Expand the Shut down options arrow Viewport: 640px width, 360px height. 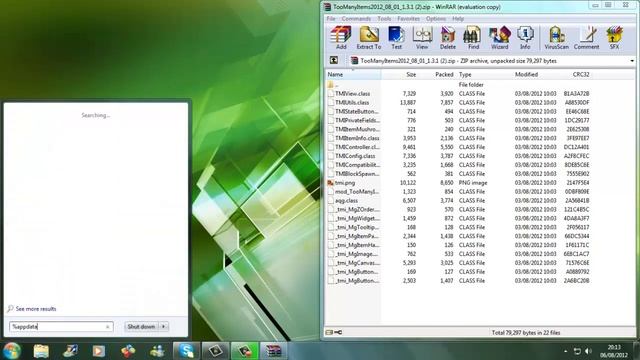coord(164,327)
